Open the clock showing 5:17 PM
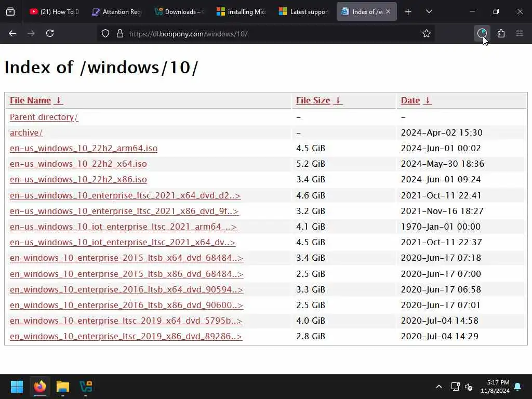Screen dimensions: 532x399 click(x=495, y=387)
